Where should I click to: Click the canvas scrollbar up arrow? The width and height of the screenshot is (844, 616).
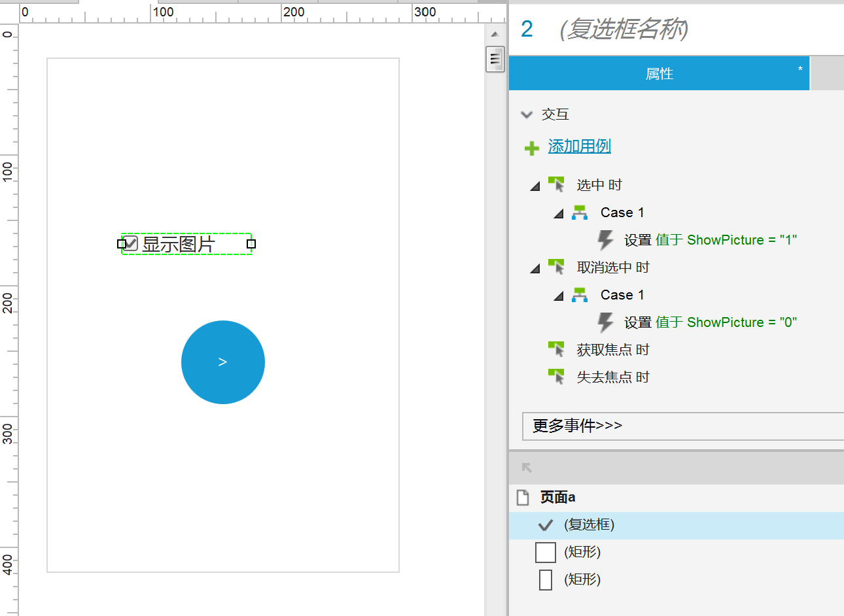tap(495, 35)
